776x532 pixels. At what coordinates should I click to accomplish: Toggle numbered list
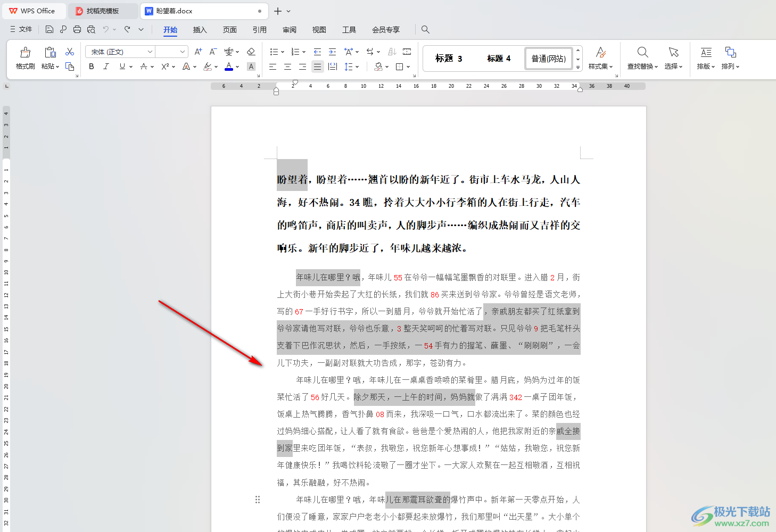coord(295,52)
